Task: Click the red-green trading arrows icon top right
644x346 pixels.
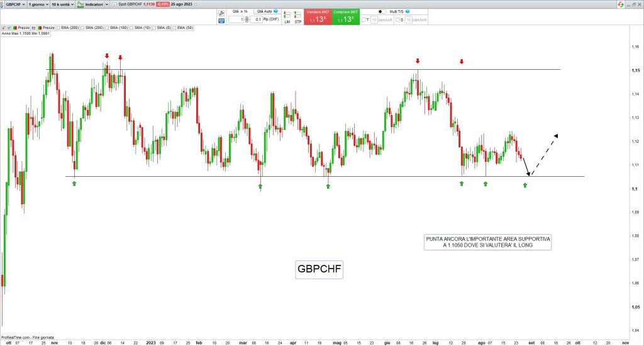Action: click(x=621, y=4)
